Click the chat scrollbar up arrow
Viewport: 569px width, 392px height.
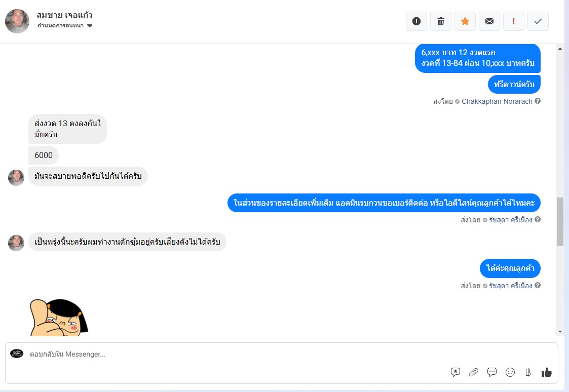click(560, 49)
